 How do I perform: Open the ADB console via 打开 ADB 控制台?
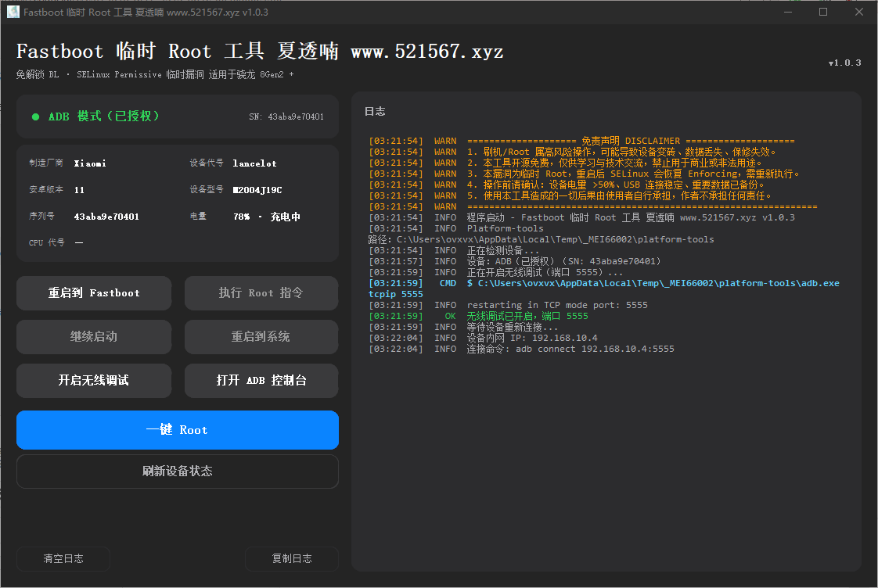click(x=261, y=381)
